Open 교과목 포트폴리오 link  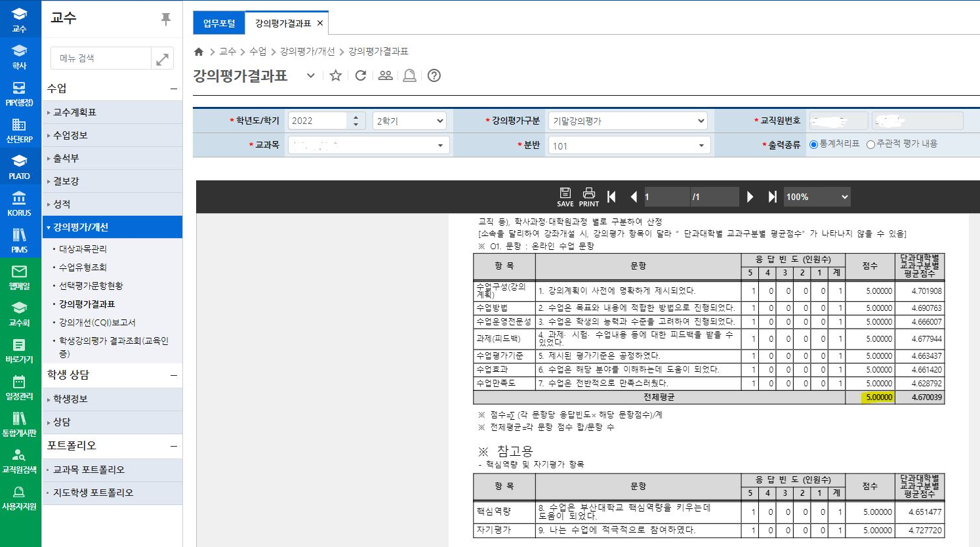pyautogui.click(x=89, y=470)
